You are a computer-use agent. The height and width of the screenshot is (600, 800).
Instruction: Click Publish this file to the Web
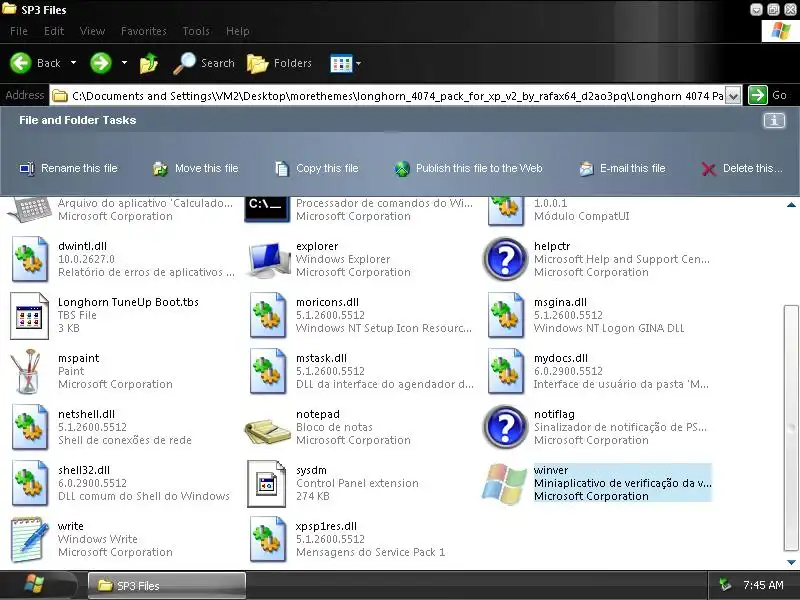click(x=468, y=168)
